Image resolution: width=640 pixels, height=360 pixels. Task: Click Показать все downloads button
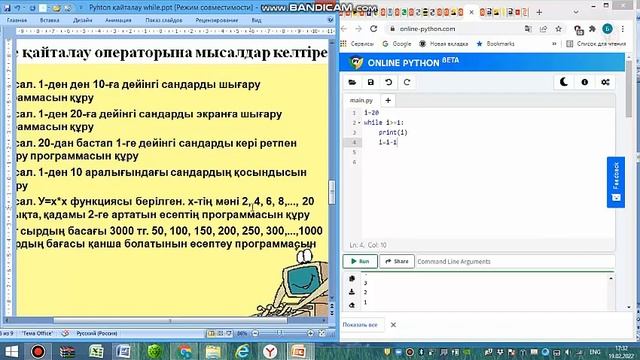[x=360, y=325]
